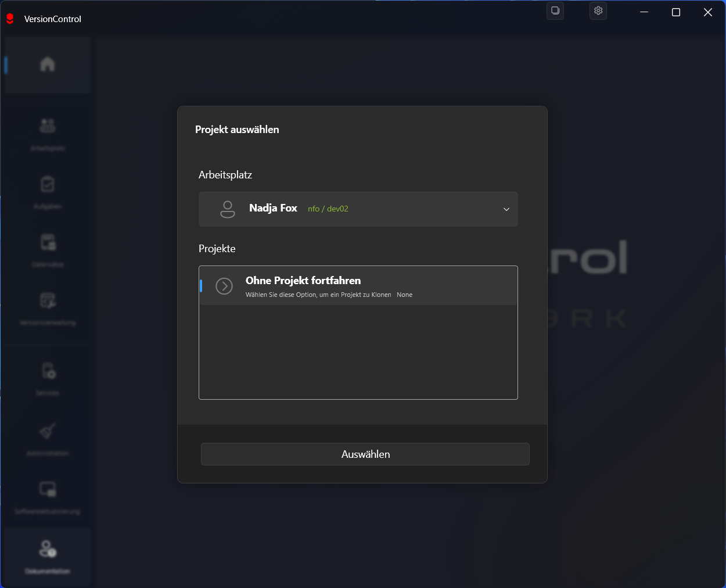Click the red VersionControl app logo
This screenshot has height=588, width=726.
coord(10,19)
